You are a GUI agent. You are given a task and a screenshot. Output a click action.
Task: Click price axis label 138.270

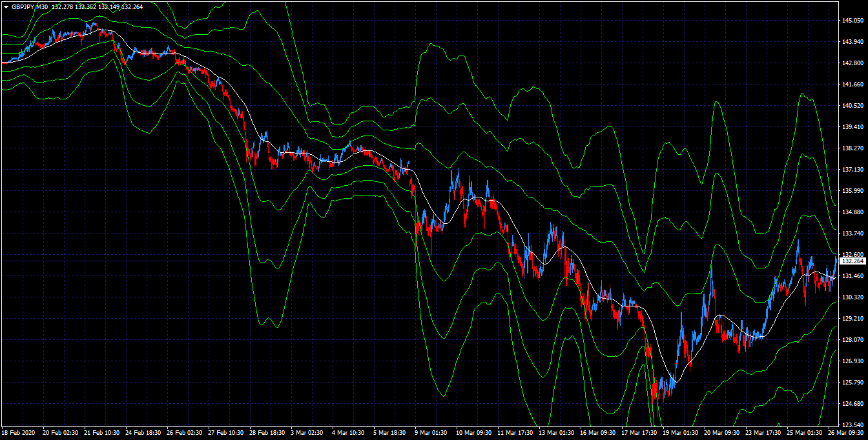pos(853,148)
